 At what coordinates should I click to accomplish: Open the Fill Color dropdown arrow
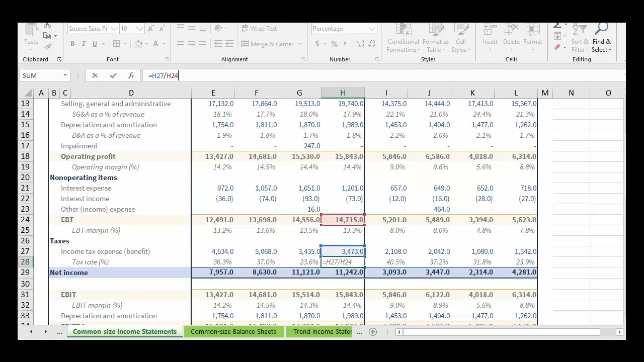coord(147,44)
